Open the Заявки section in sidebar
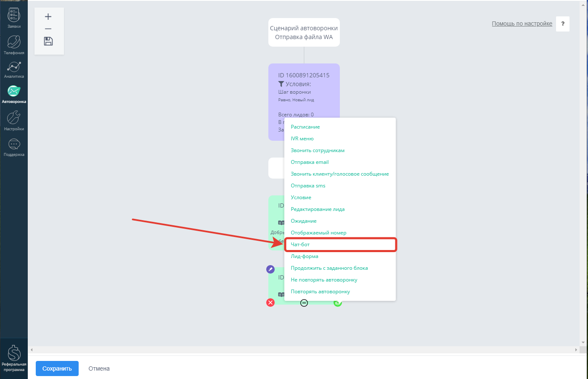The height and width of the screenshot is (379, 588). point(14,18)
